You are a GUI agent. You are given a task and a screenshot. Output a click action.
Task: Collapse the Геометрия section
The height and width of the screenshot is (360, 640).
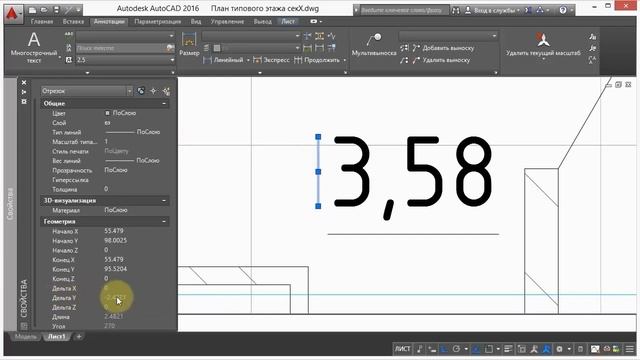point(164,222)
